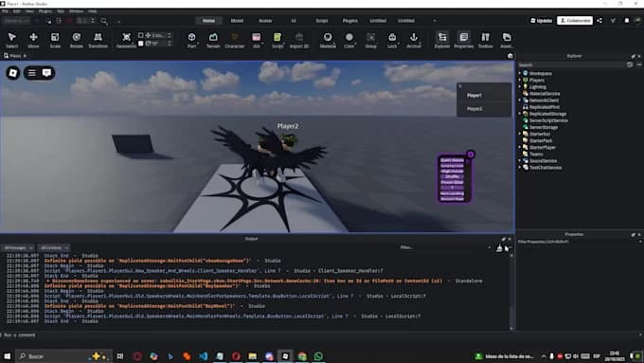Select the Select tool in ribbon

(x=12, y=41)
